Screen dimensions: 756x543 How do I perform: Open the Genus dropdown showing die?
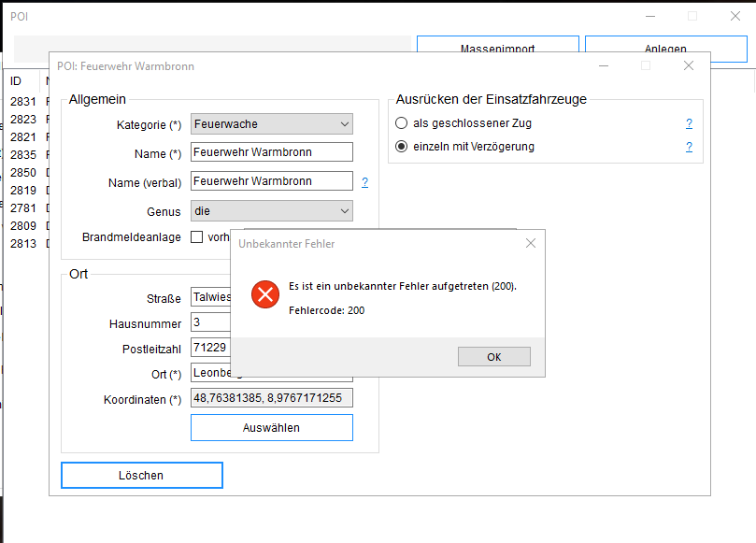[x=271, y=210]
